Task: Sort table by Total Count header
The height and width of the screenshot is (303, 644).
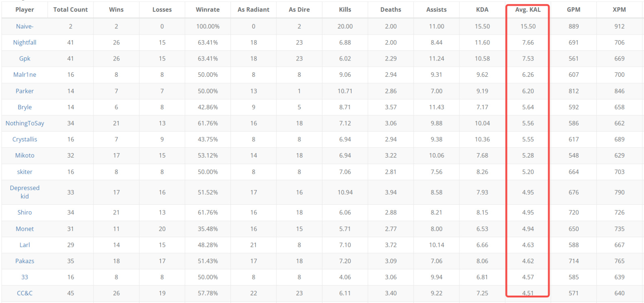Action: point(71,9)
